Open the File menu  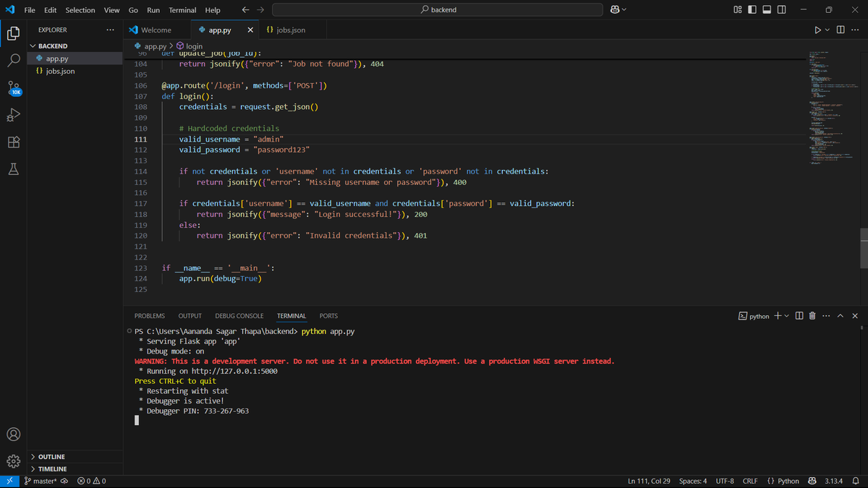point(30,10)
